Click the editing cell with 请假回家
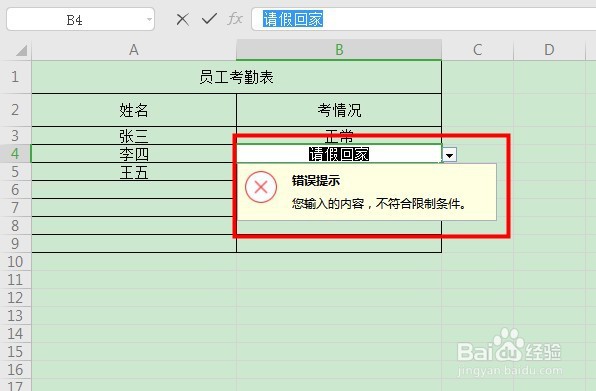596x391 pixels. click(339, 154)
